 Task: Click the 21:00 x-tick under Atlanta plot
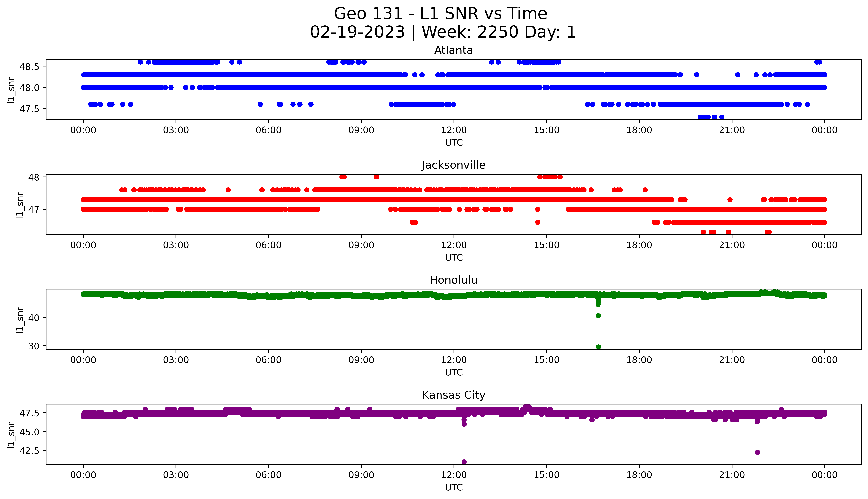pyautogui.click(x=732, y=130)
